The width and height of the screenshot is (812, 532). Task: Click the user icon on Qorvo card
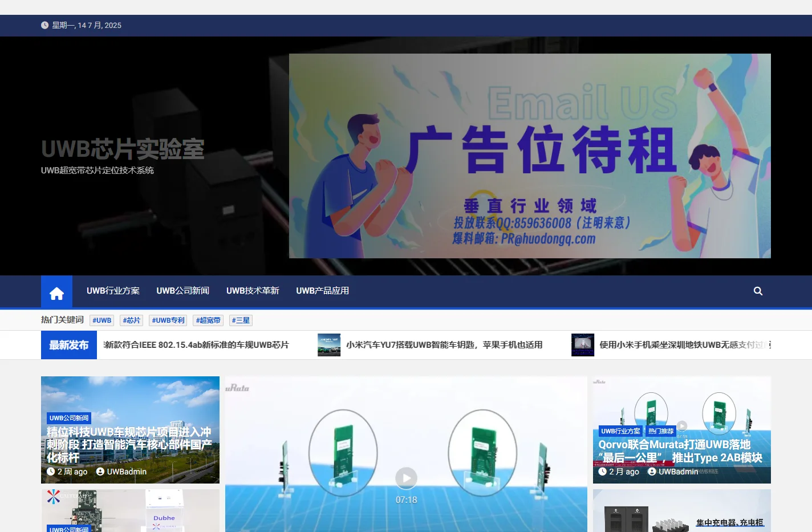pos(652,472)
